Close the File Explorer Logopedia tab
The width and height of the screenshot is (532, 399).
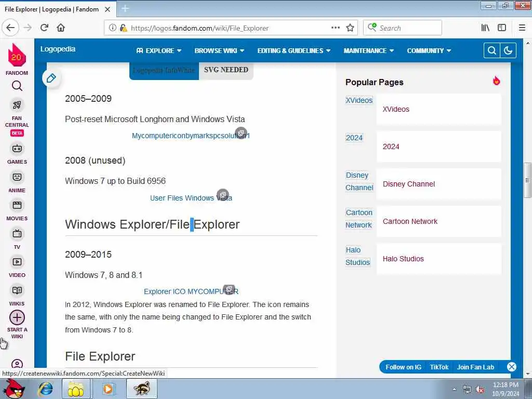[107, 9]
